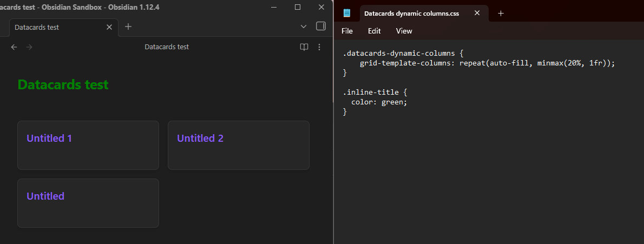
Task: Toggle the right sidebar panel
Action: [x=320, y=26]
